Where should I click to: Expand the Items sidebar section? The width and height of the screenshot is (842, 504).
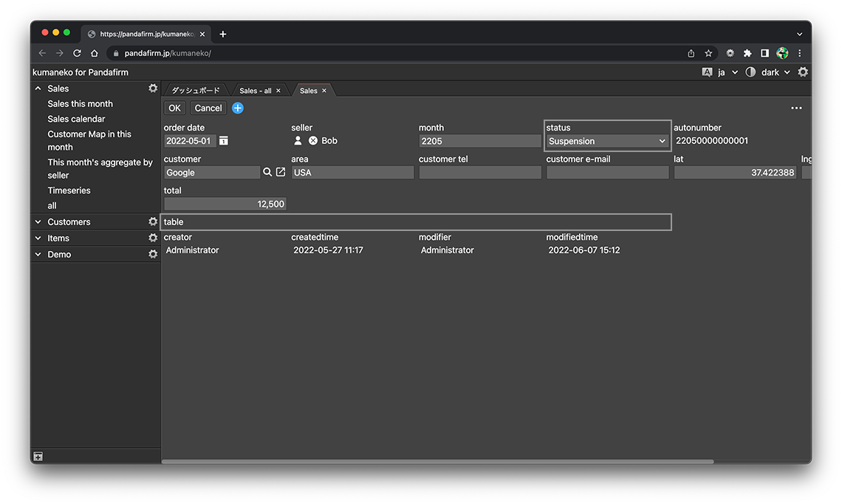coord(38,238)
